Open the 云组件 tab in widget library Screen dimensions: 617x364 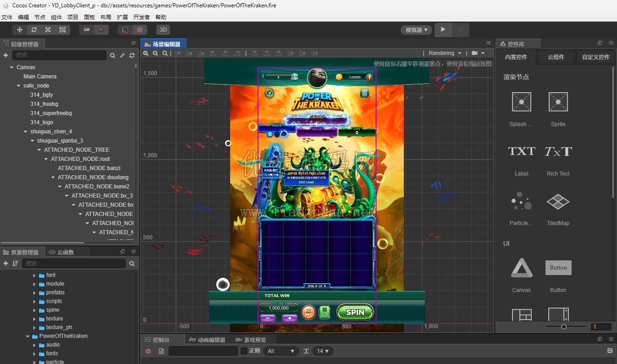click(556, 57)
